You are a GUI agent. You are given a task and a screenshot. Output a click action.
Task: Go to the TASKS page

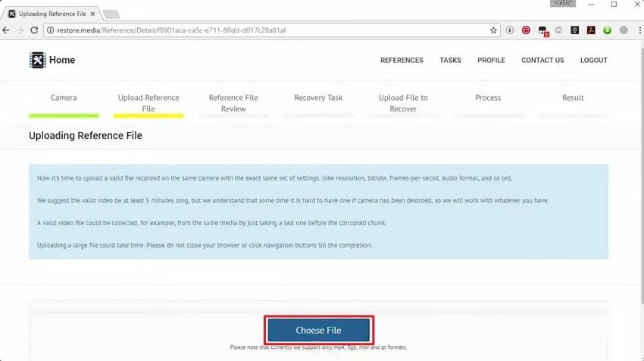pos(450,60)
